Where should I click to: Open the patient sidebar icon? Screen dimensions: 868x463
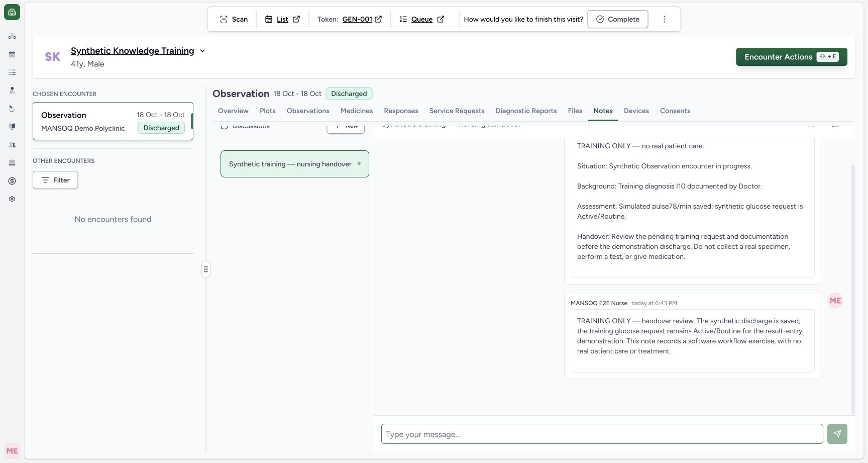point(12,90)
